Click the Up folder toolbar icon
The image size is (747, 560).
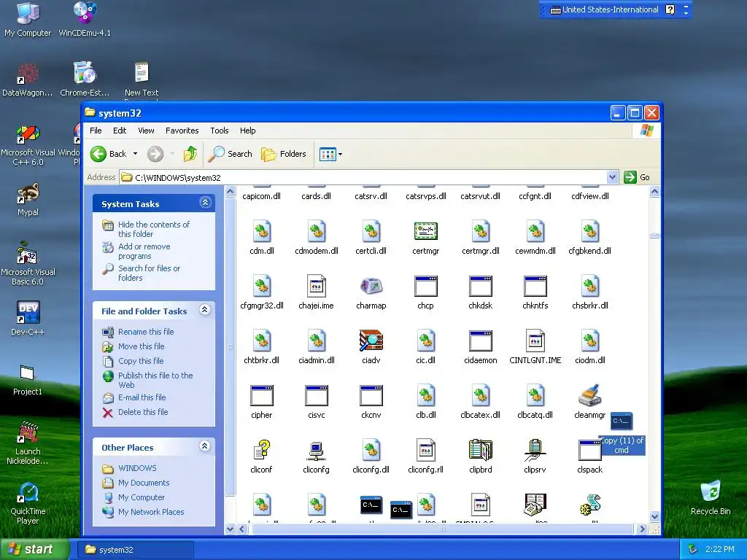click(x=190, y=154)
